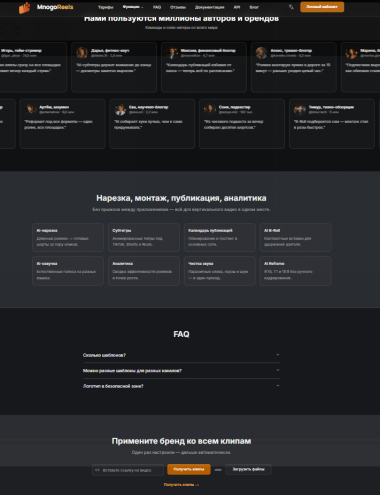Viewport: 380px width, 495px height.
Task: Click the Игорь, гейм-стример name text
Action: (21, 50)
